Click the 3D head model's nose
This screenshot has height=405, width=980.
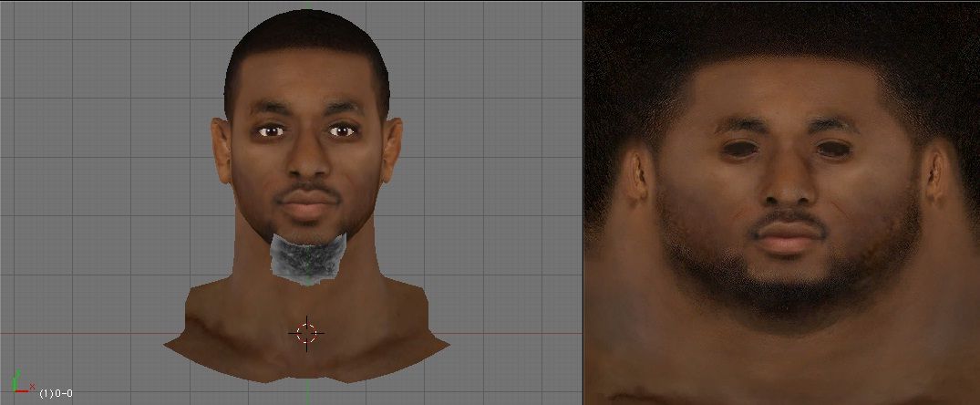(307, 162)
